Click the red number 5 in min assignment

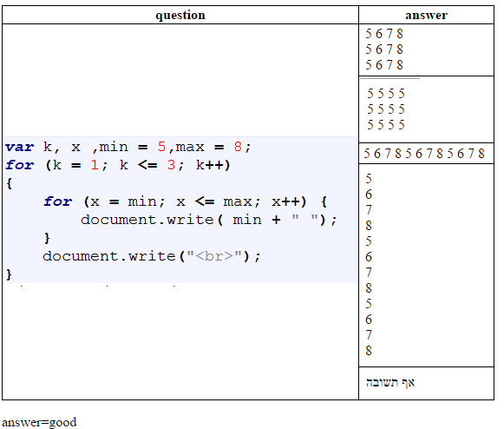[x=161, y=147]
